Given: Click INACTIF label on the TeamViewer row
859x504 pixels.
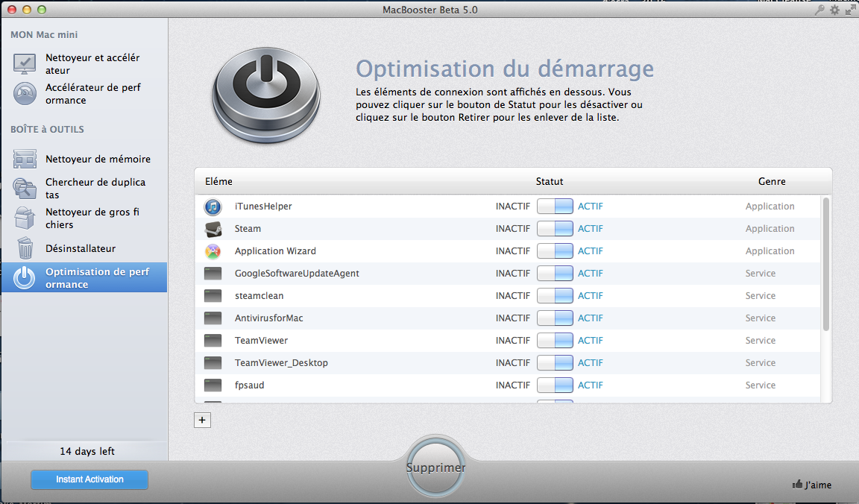Looking at the screenshot, I should pos(513,341).
